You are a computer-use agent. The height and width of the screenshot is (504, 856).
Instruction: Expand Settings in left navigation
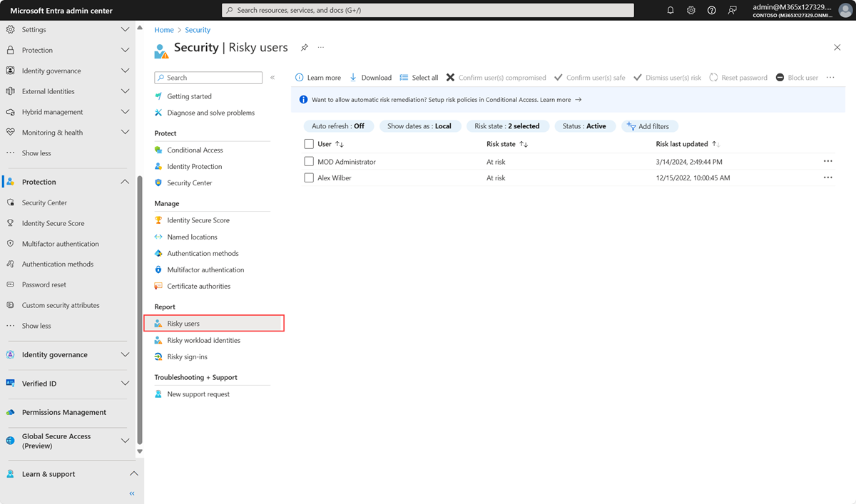(125, 30)
